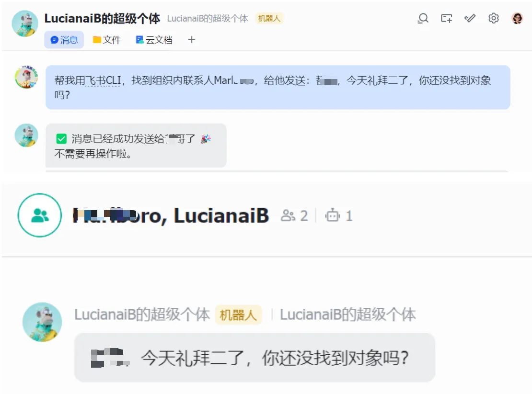Viewport: 532px width, 394px height.
Task: Open LucianaiB bot avatar in the header
Action: (25, 23)
